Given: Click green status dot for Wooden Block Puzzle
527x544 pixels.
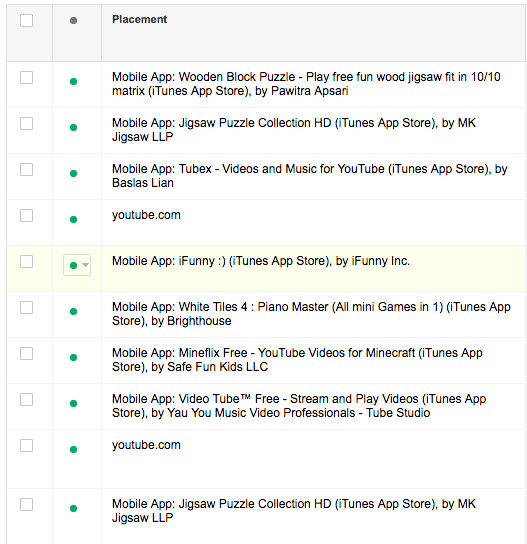Looking at the screenshot, I should click(x=73, y=82).
